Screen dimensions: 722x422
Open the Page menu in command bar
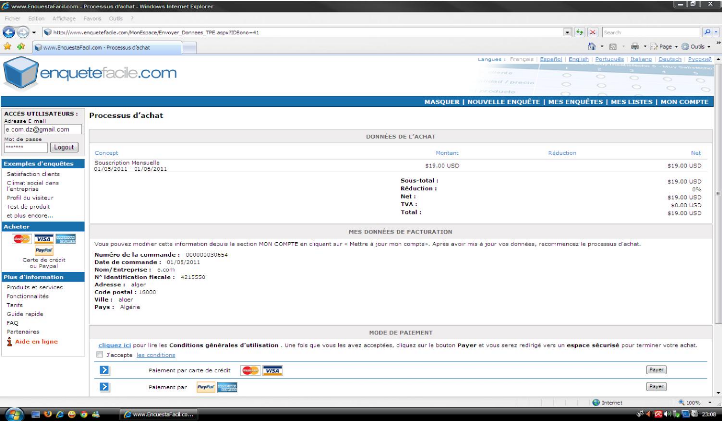(664, 47)
